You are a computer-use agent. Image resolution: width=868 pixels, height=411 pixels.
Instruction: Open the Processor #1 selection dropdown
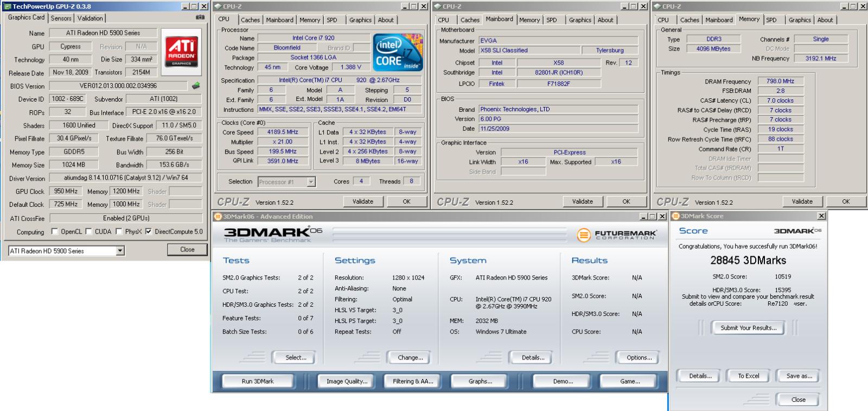click(311, 182)
